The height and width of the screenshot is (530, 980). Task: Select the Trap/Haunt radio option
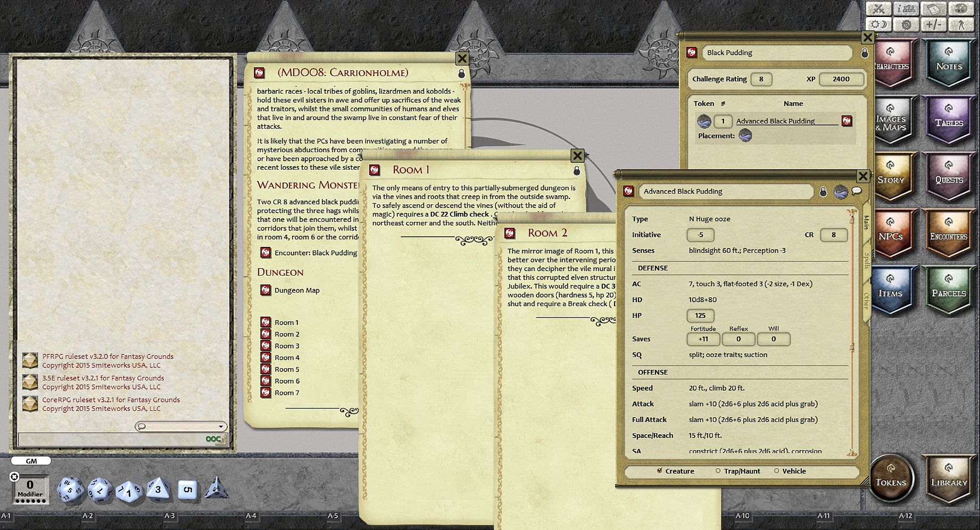click(718, 471)
